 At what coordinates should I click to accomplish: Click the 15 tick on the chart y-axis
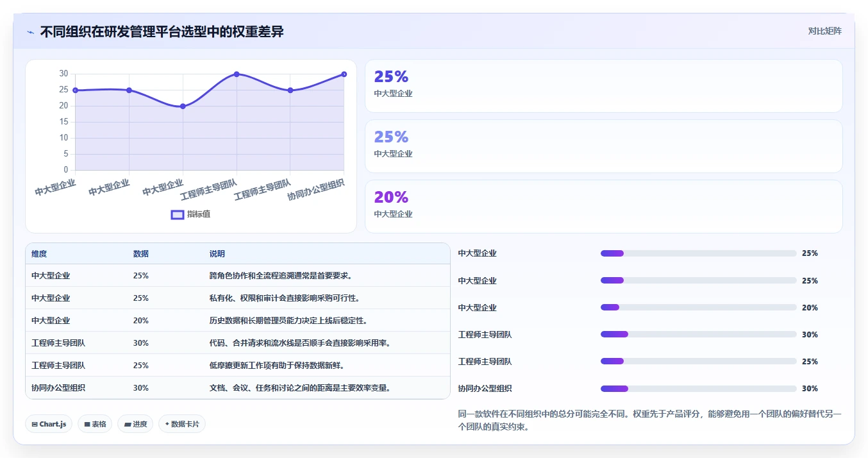pos(63,122)
